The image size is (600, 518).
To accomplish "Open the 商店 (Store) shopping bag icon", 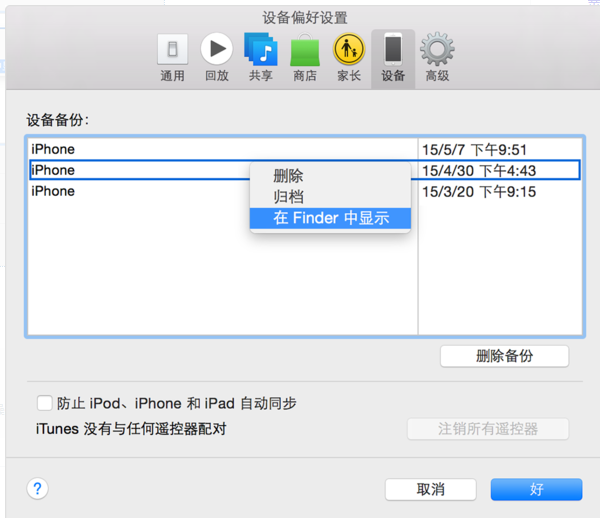I will coord(305,57).
